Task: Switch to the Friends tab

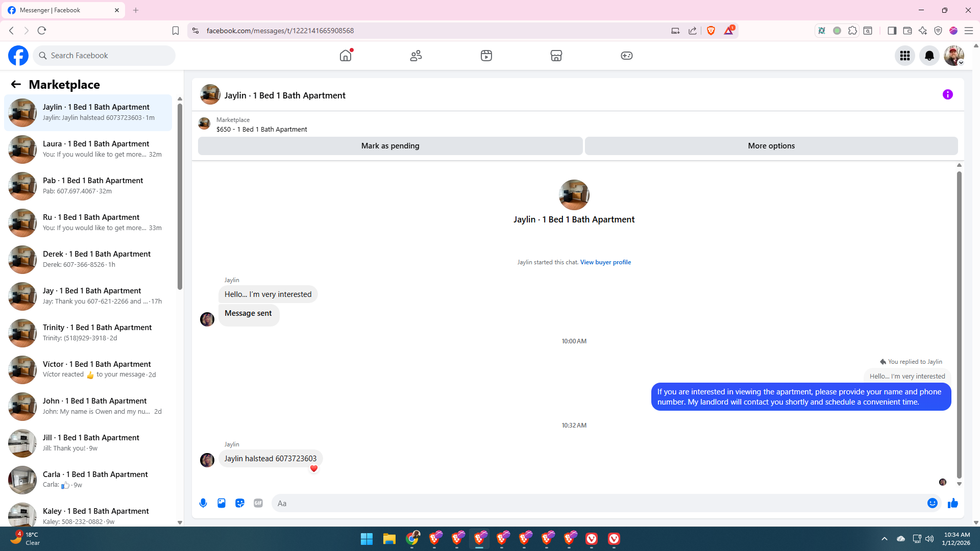Action: pos(416,56)
